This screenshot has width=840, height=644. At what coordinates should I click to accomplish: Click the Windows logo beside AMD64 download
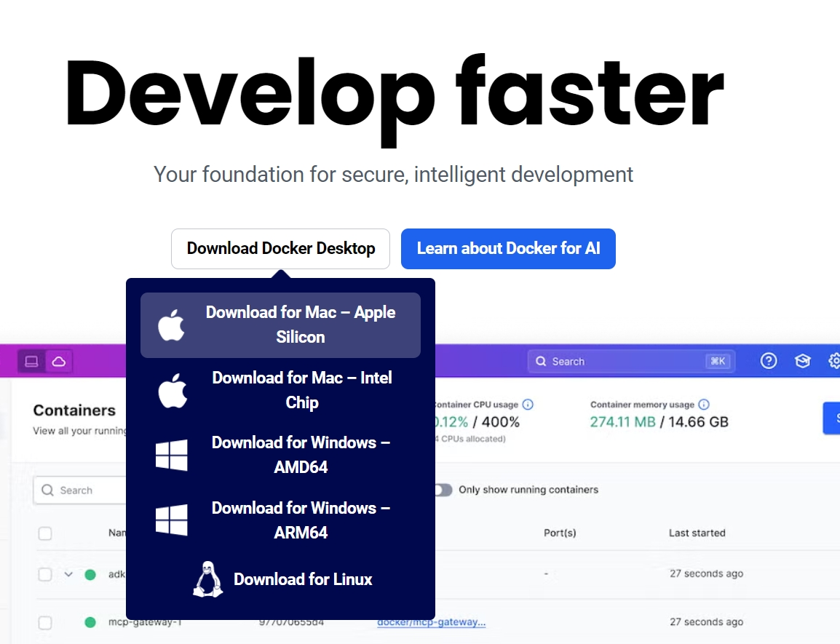tap(173, 456)
